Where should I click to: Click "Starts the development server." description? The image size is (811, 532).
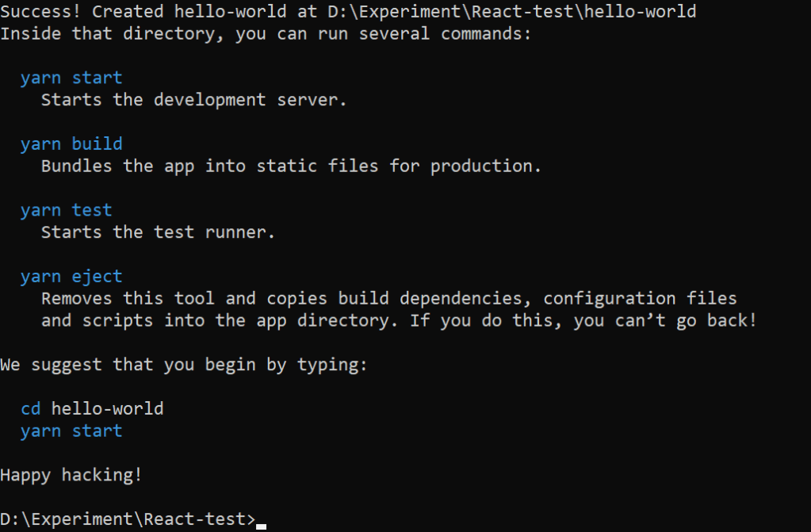(x=194, y=100)
